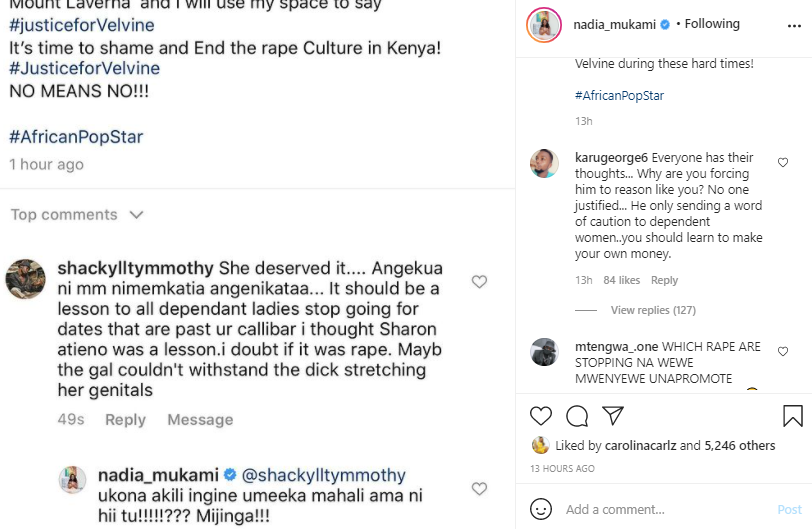Image resolution: width=812 pixels, height=529 pixels.
Task: Open mtengwa_.one profile avatar
Action: click(x=544, y=352)
